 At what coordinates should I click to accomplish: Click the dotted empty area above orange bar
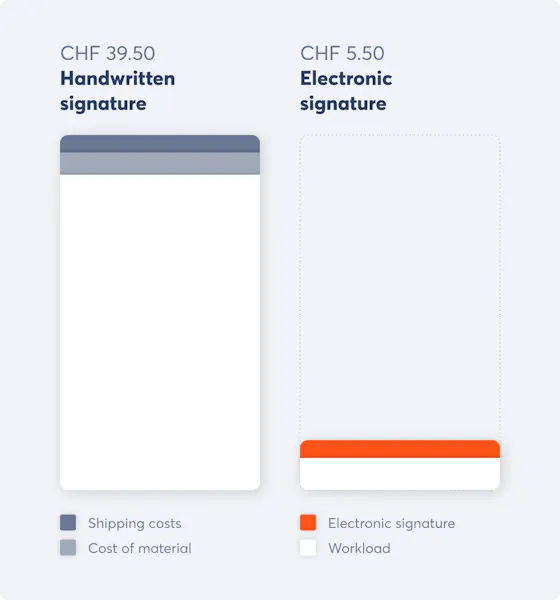pyautogui.click(x=400, y=287)
